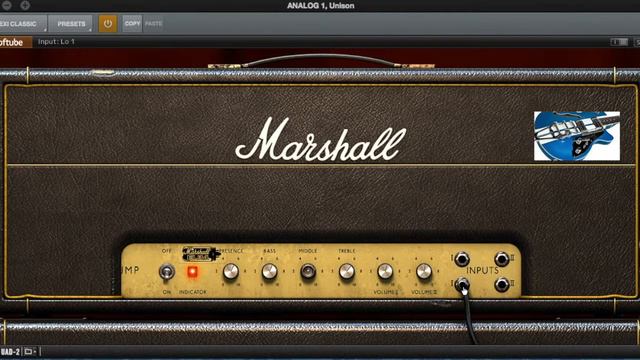
Task: Click the Treble knob
Action: click(347, 271)
